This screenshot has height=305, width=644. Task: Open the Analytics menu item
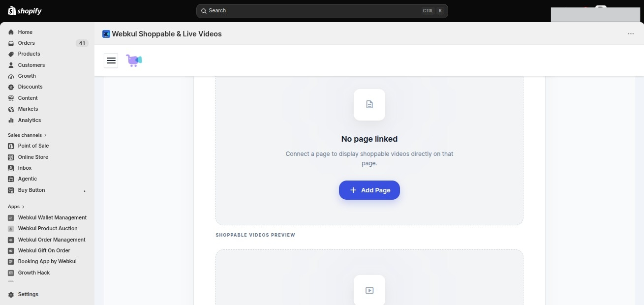30,120
